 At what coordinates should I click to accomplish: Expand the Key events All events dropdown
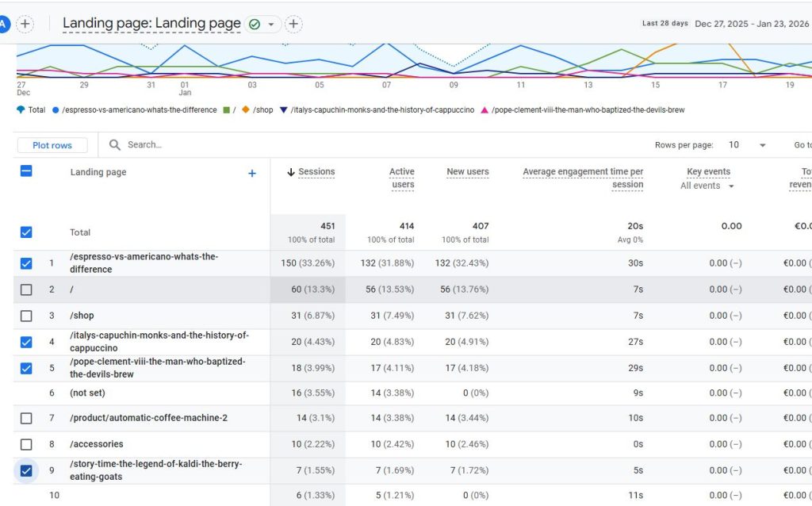[707, 186]
